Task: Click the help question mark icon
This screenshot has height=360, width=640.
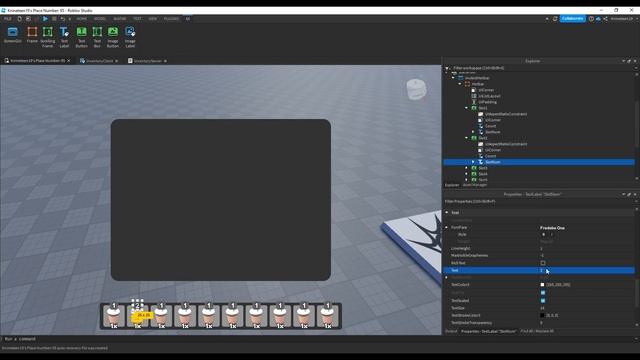Action: coord(591,19)
